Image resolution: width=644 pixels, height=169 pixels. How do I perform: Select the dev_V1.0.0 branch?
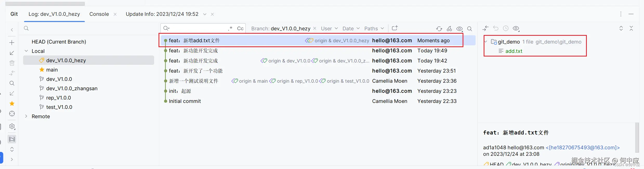[59, 79]
